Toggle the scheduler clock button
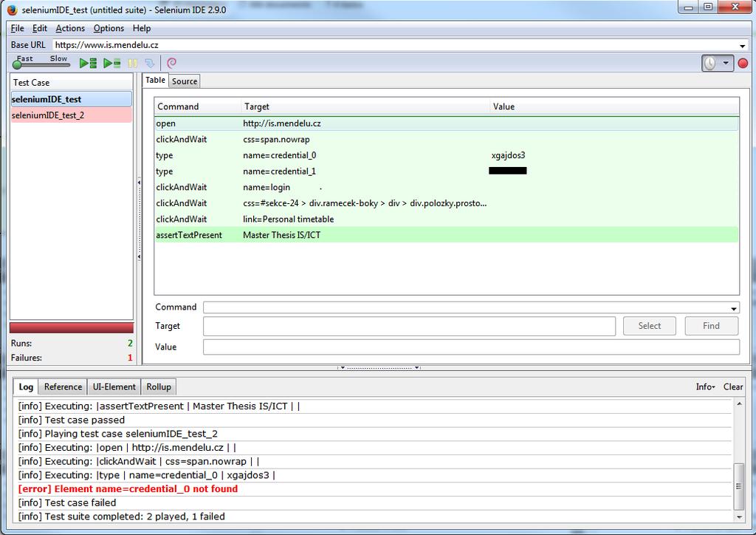756x535 pixels. pyautogui.click(x=710, y=64)
